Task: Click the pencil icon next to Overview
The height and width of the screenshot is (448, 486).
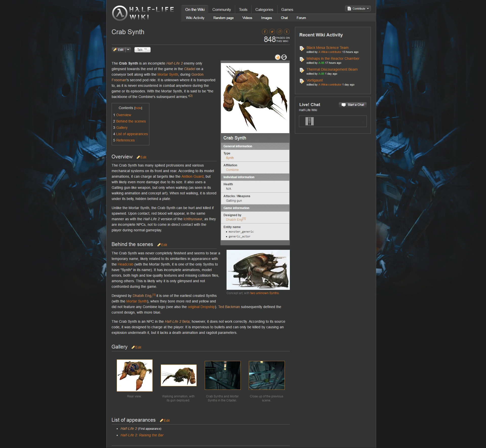Action: pyautogui.click(x=138, y=157)
